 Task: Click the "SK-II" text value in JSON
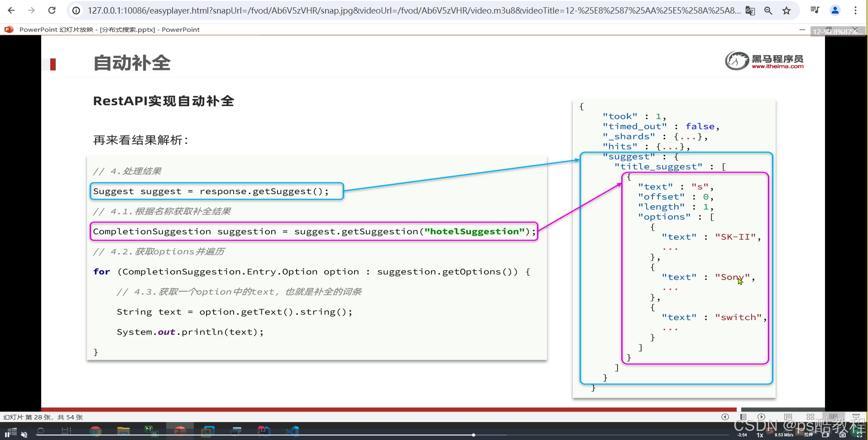coord(735,237)
